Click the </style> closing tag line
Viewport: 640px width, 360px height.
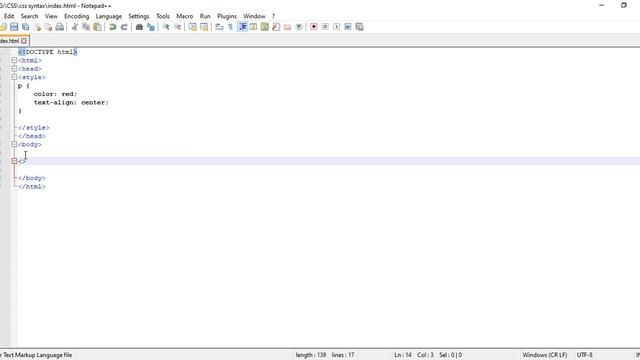point(33,128)
